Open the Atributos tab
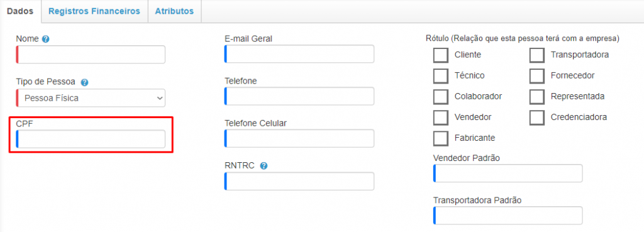The width and height of the screenshot is (644, 232). (x=174, y=11)
